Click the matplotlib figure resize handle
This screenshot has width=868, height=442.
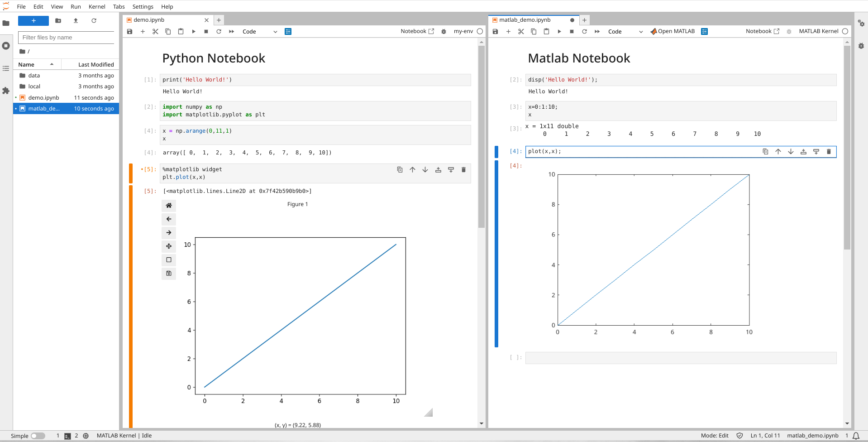tap(429, 412)
